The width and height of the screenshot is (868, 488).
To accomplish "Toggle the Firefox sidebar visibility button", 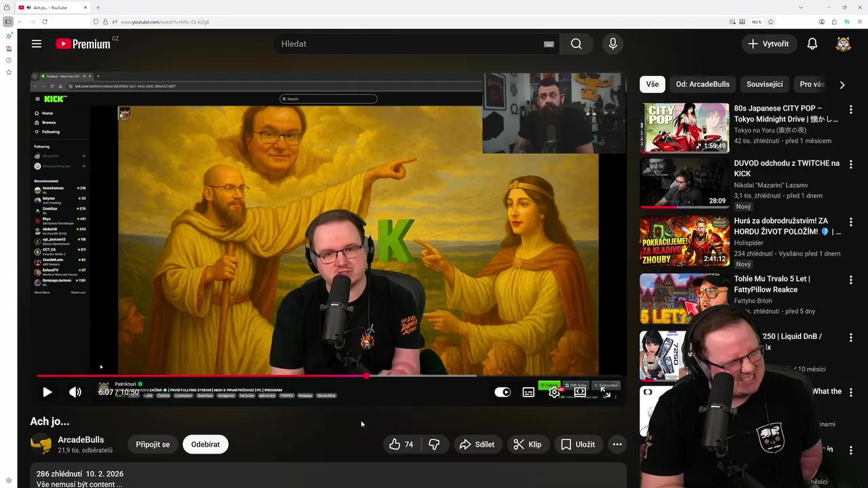I will click(8, 22).
